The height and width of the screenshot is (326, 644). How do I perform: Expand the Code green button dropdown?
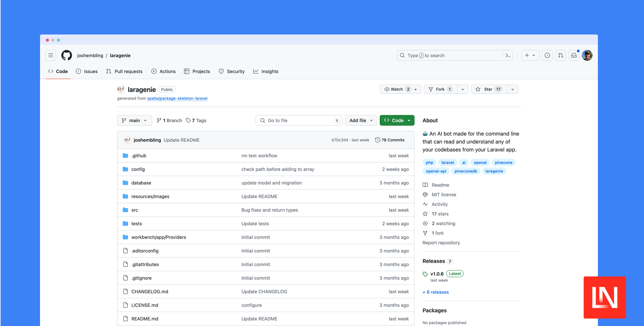(409, 120)
